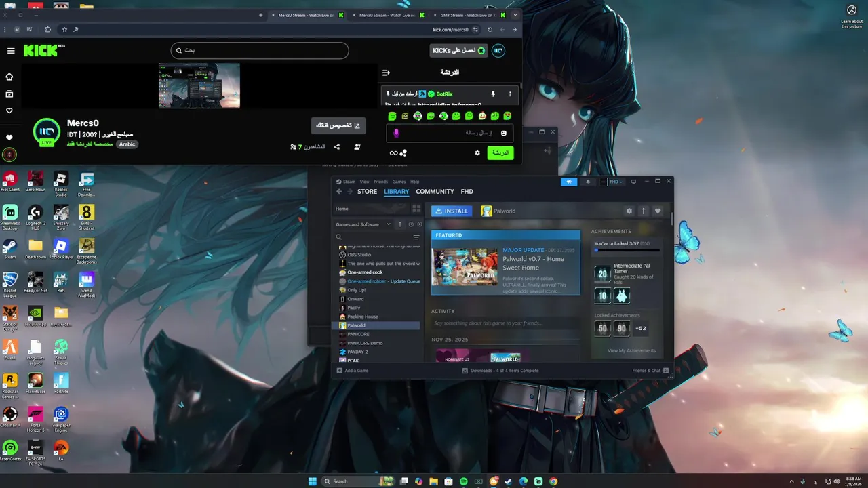Click the Spotify icon in the taskbar
This screenshot has width=868, height=488.
(x=464, y=481)
